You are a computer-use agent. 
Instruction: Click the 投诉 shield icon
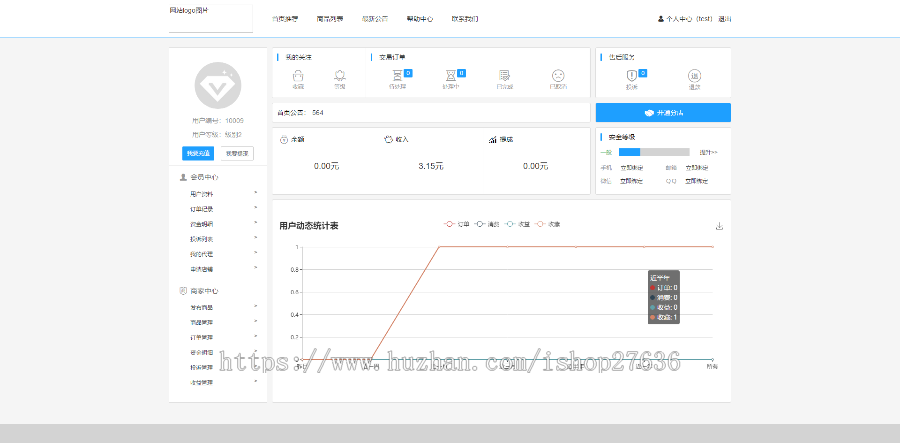click(631, 75)
